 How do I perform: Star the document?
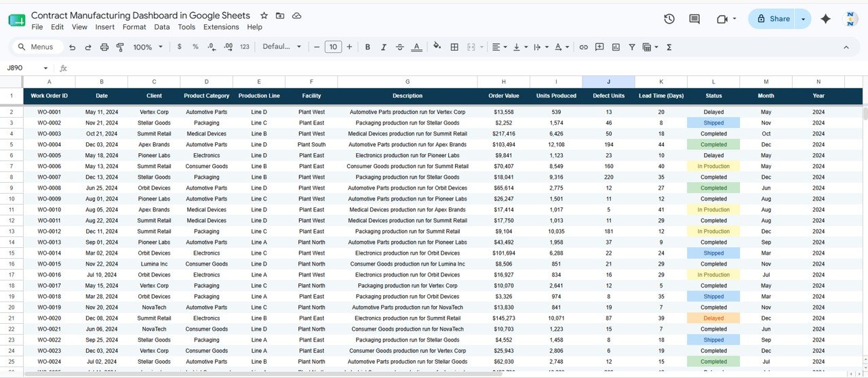264,16
